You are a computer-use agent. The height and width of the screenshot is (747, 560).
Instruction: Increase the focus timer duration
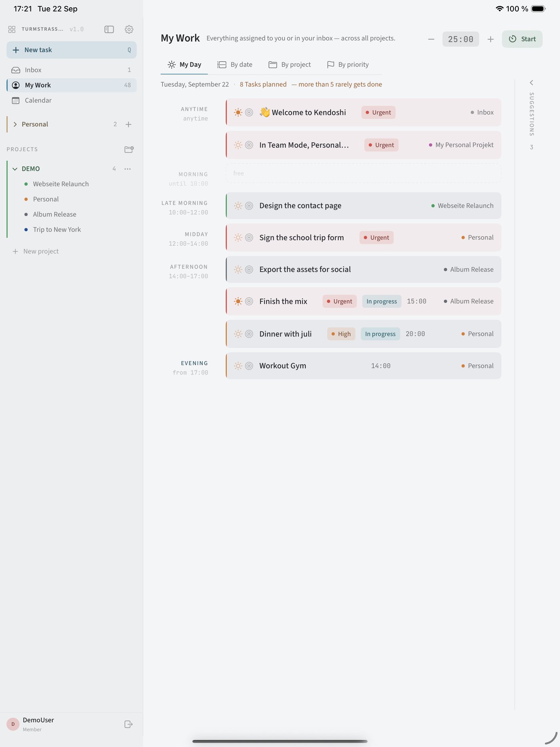tap(490, 39)
